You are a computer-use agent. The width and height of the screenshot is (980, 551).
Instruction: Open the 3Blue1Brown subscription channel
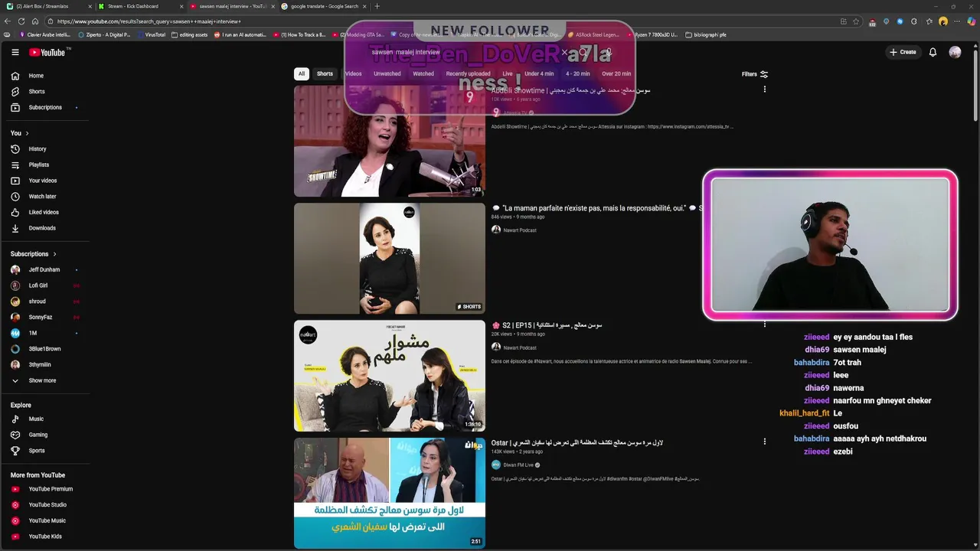point(46,349)
